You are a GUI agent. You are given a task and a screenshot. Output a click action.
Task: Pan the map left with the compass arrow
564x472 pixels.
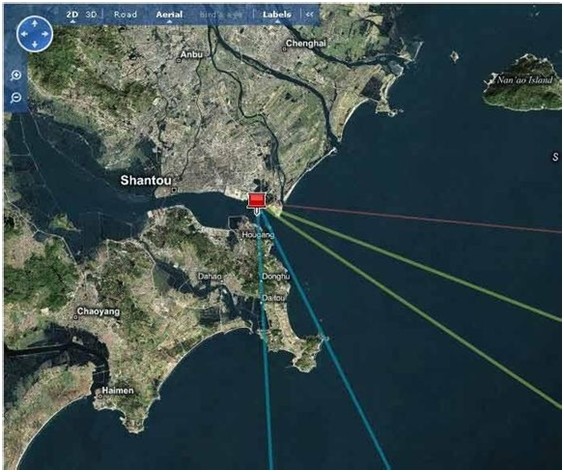pyautogui.click(x=24, y=34)
